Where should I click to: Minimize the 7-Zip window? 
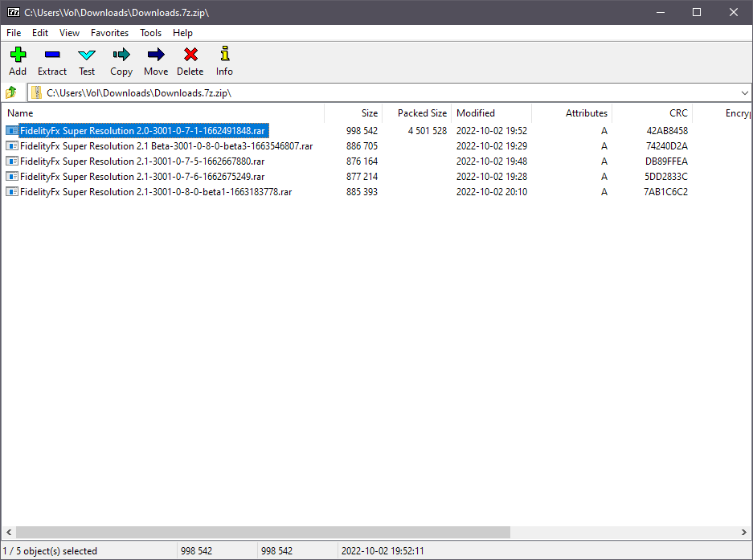661,13
